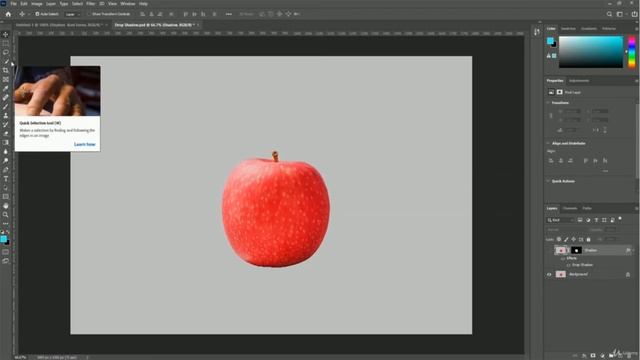Select the Shadow layer mask thumbnail
This screenshot has height=360, width=640.
[576, 250]
